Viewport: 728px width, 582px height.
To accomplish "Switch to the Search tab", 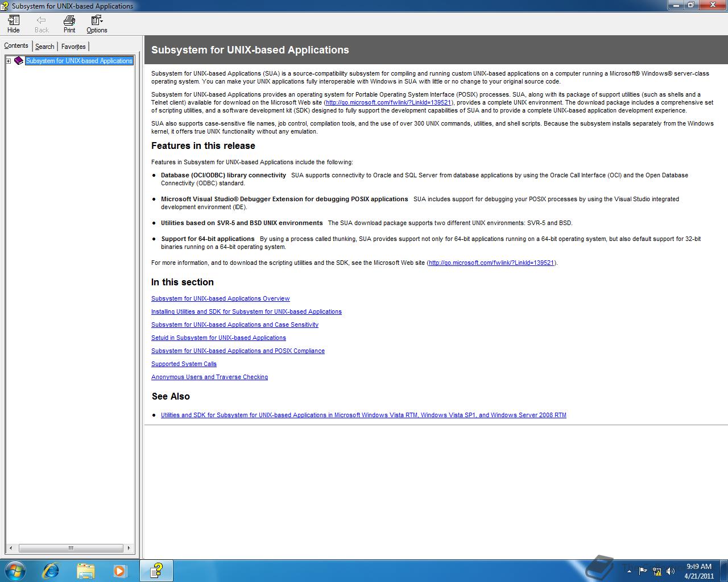I will (44, 47).
